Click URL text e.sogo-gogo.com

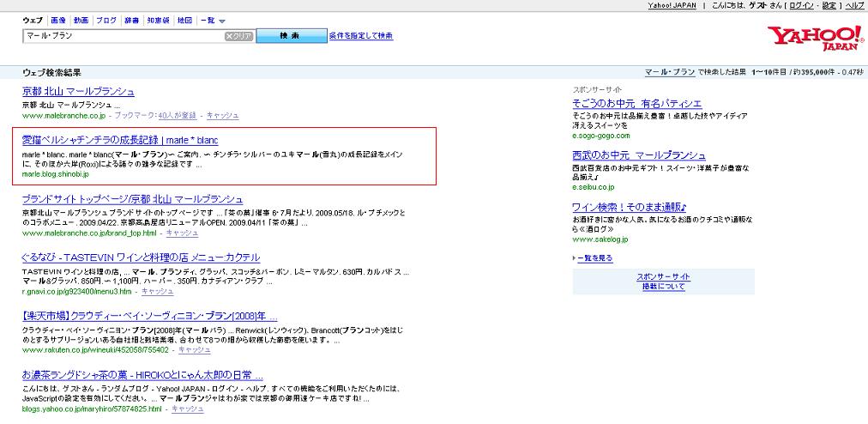tap(601, 136)
